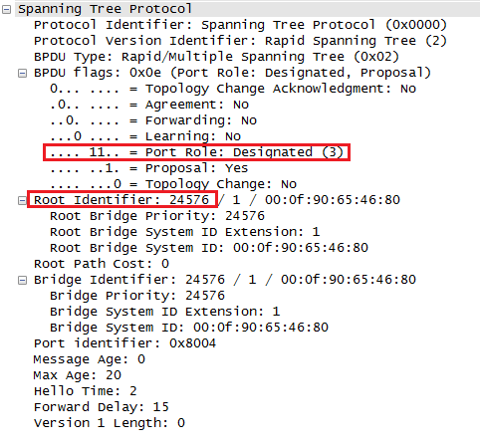Image resolution: width=480 pixels, height=448 pixels.
Task: Select the BPDU Type row
Action: pyautogui.click(x=216, y=57)
